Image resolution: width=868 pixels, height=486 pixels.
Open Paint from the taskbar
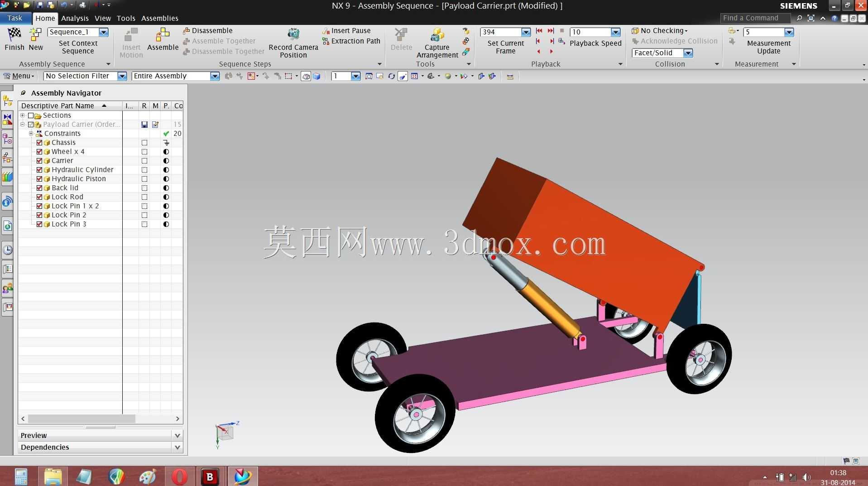point(148,476)
